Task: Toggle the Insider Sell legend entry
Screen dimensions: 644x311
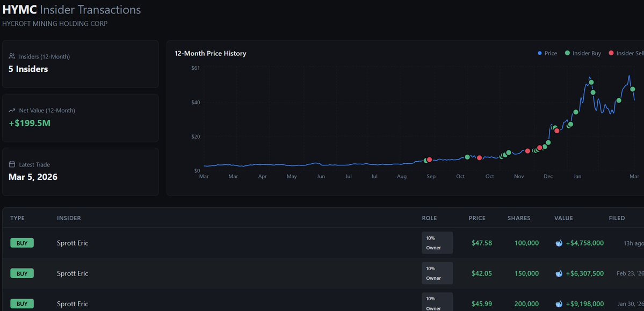Action: (626, 53)
